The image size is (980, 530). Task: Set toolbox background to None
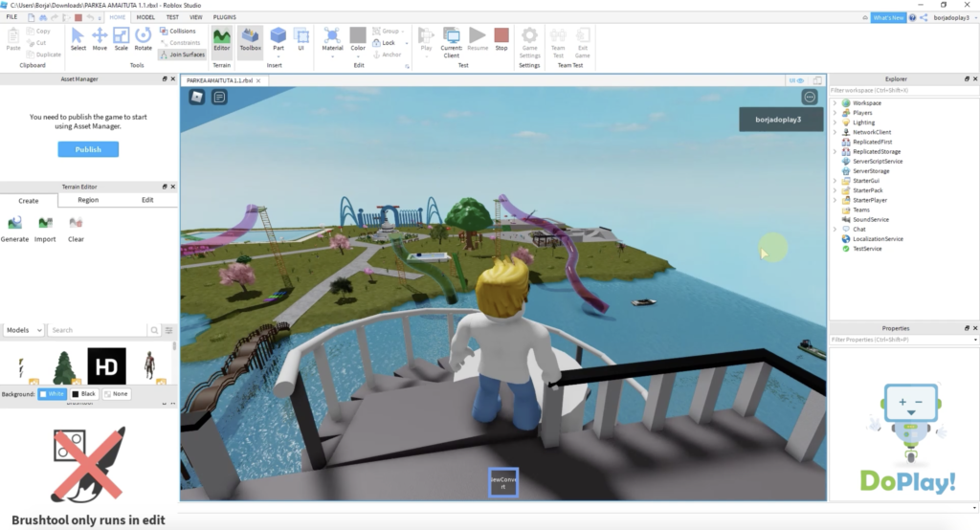(116, 394)
